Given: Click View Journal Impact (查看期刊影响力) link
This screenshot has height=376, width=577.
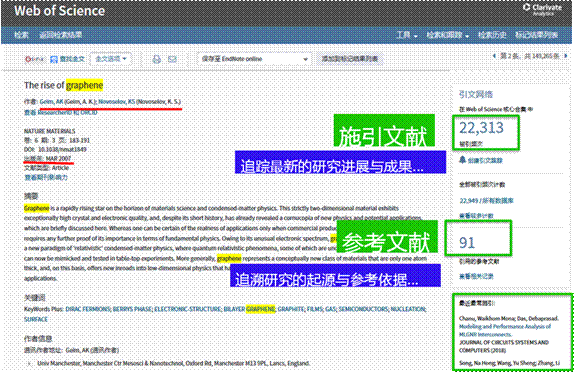Looking at the screenshot, I should [46, 177].
